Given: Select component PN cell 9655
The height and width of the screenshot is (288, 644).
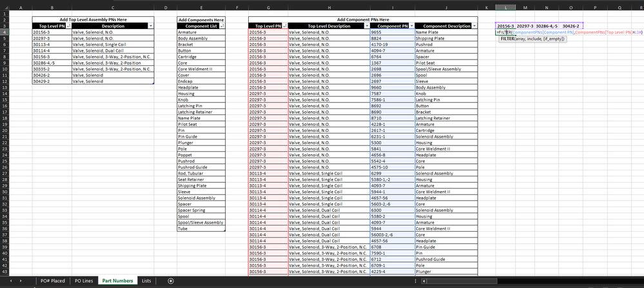Looking at the screenshot, I should click(392, 32).
